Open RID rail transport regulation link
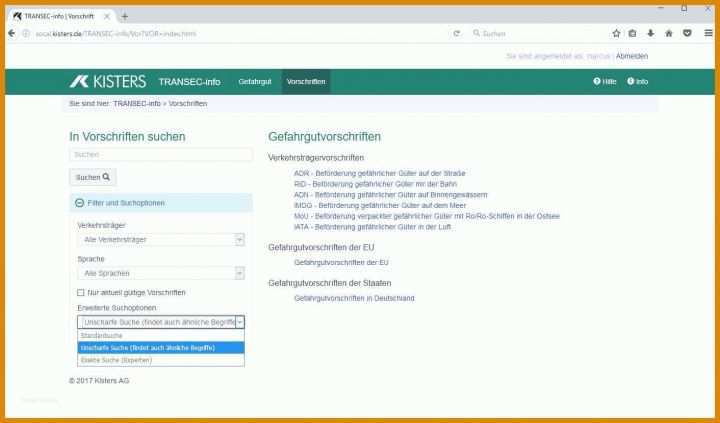This screenshot has width=720, height=423. (376, 184)
